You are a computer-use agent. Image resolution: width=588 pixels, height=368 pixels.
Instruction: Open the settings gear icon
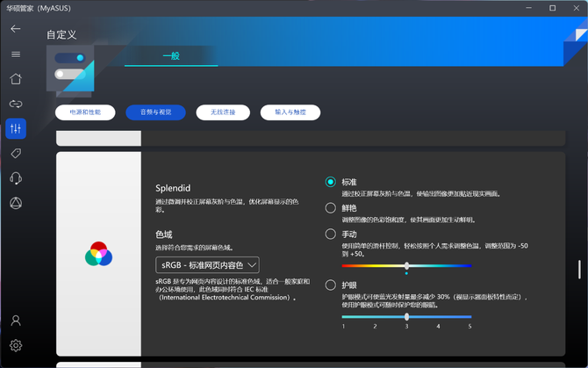click(16, 345)
